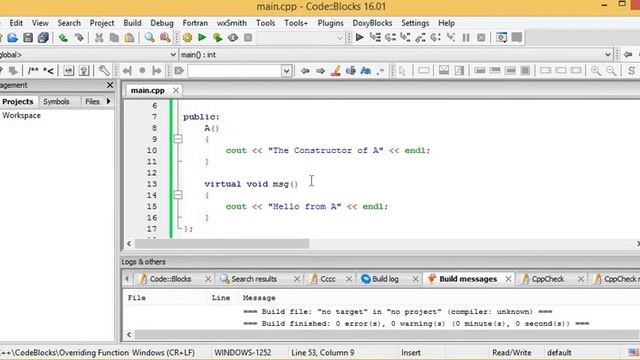Click the Open file toolbar icon

12,38
